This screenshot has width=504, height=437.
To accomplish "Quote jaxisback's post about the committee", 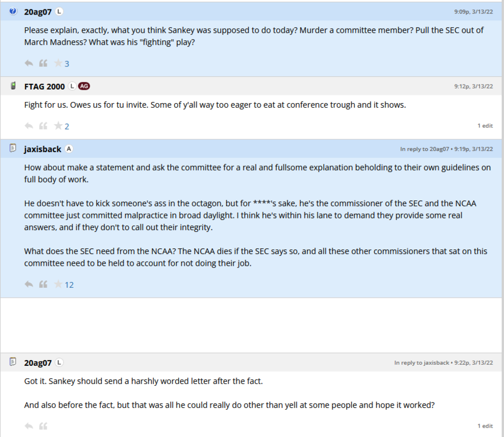I will tap(43, 284).
